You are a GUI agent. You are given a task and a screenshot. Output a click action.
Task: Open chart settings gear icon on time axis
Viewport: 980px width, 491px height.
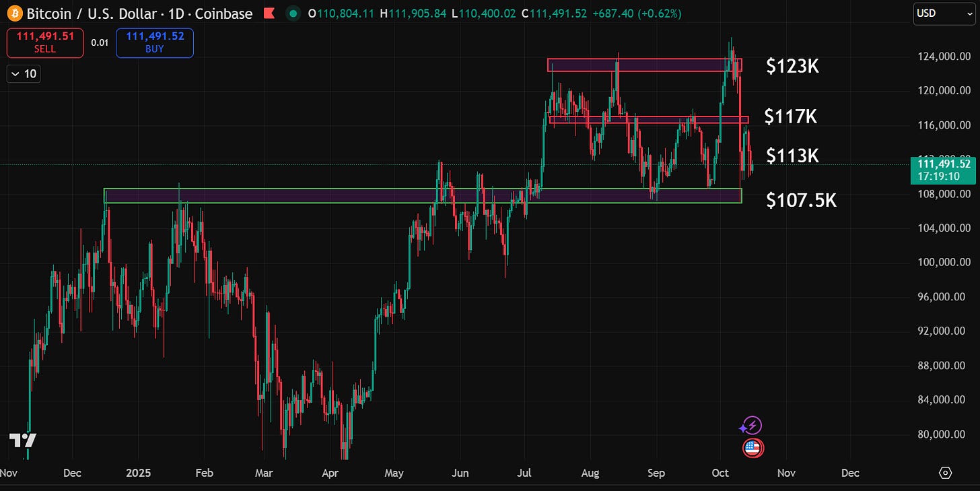click(945, 473)
